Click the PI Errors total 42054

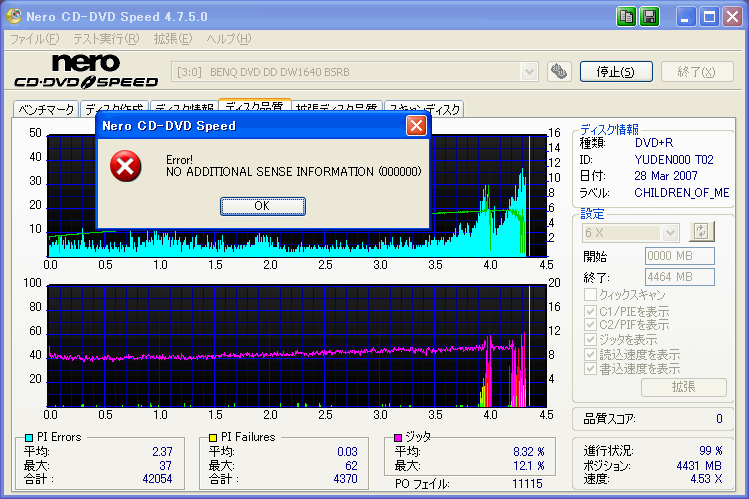157,479
